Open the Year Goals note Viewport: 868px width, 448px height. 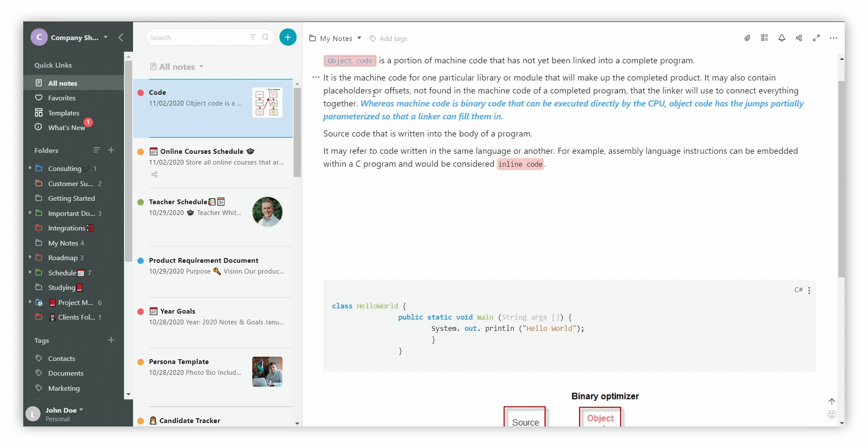[x=213, y=322]
